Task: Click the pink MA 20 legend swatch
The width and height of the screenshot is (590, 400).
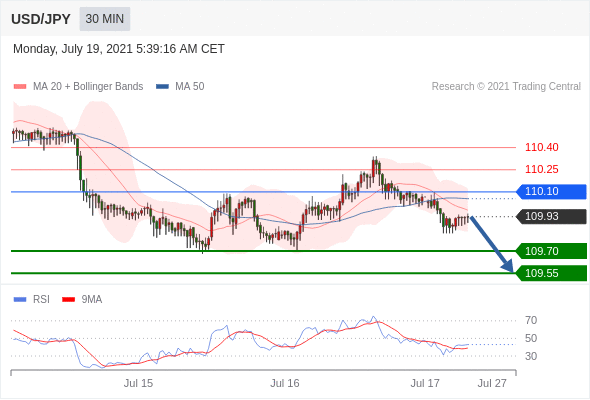Action: pyautogui.click(x=20, y=87)
